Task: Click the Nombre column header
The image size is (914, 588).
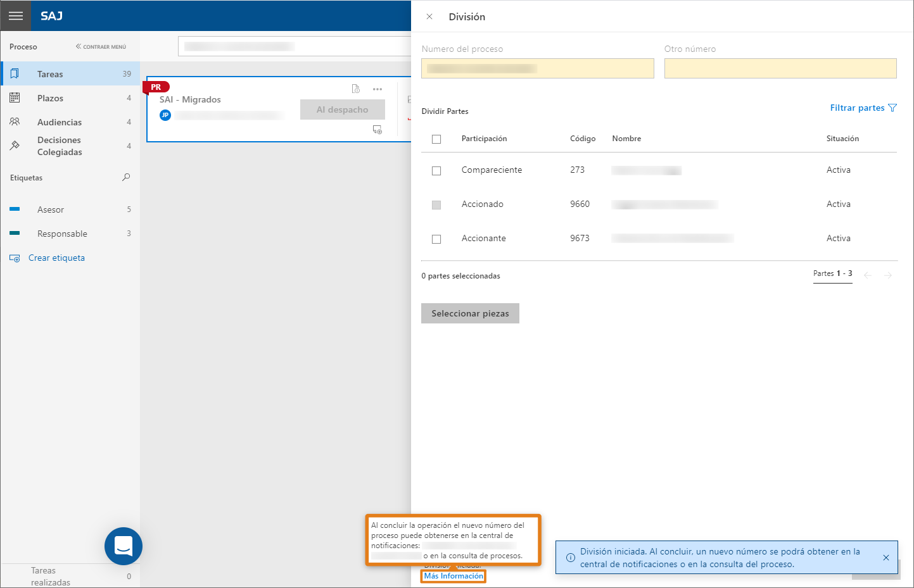Action: pyautogui.click(x=626, y=139)
